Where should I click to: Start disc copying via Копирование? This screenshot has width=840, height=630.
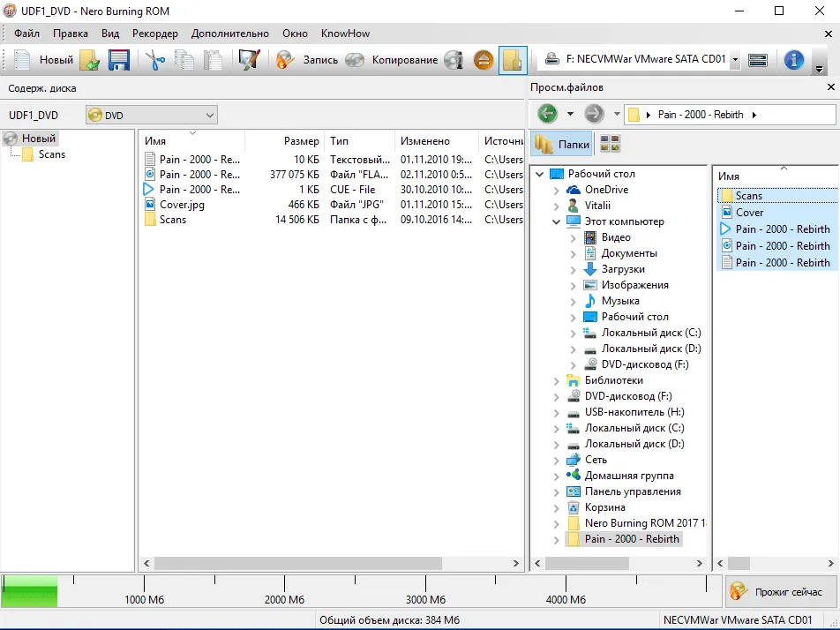(392, 59)
